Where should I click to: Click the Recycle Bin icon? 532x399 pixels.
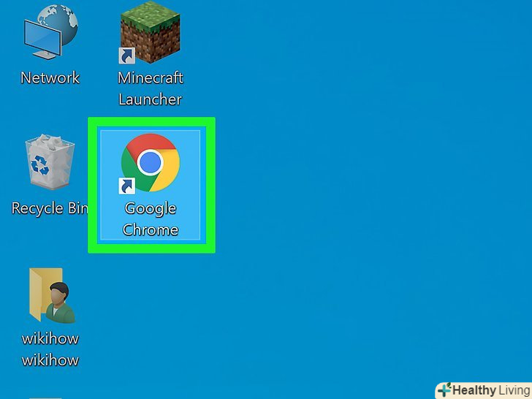50,161
